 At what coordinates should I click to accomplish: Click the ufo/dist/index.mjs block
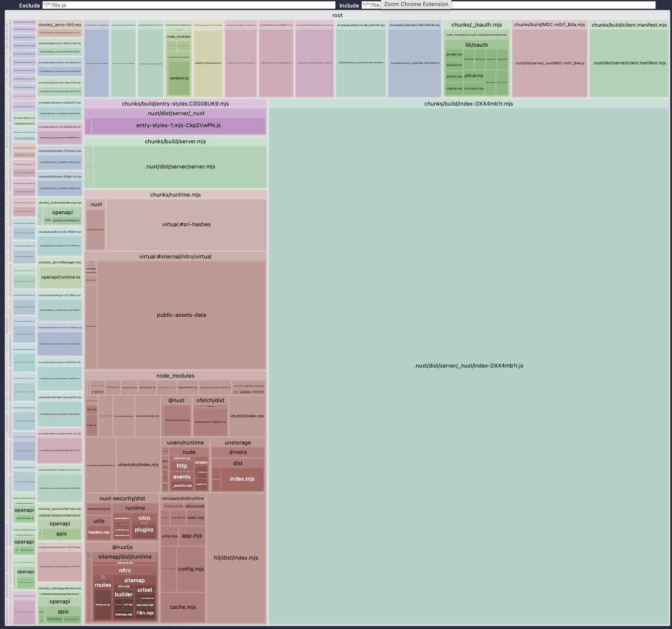247,416
